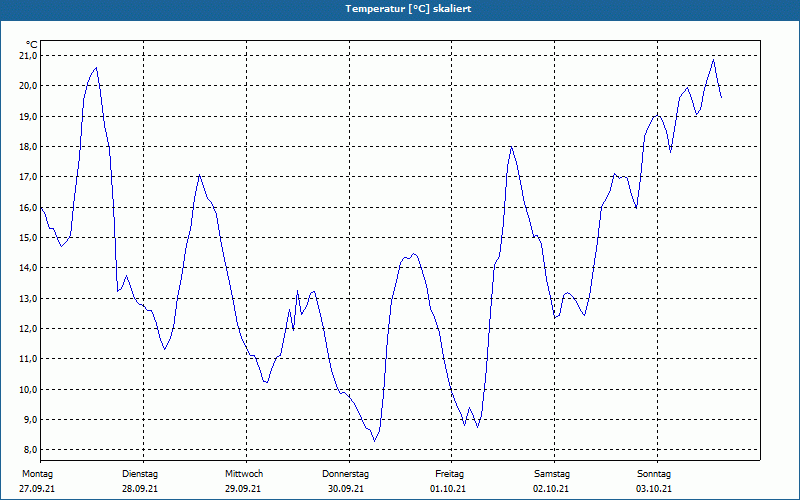The height and width of the screenshot is (500, 800).
Task: Click the Dienstag day label
Action: tap(140, 474)
